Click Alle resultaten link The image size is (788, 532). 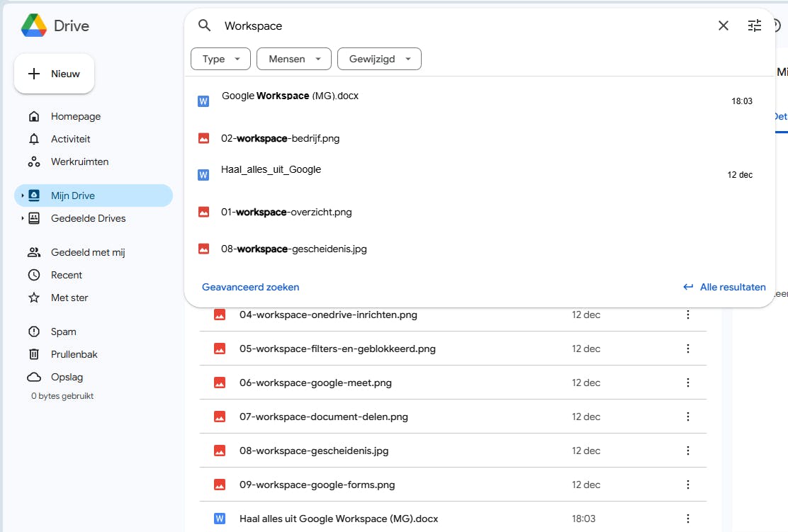(x=724, y=287)
